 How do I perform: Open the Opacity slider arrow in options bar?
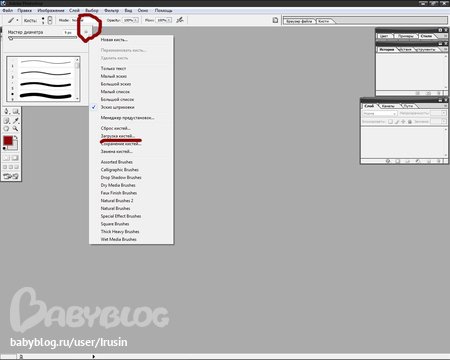(136, 20)
